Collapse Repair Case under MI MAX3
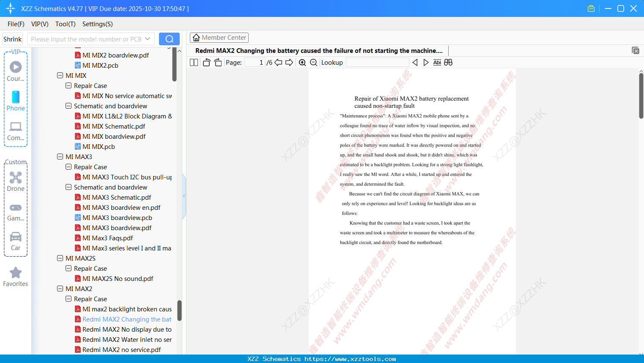 click(x=69, y=167)
